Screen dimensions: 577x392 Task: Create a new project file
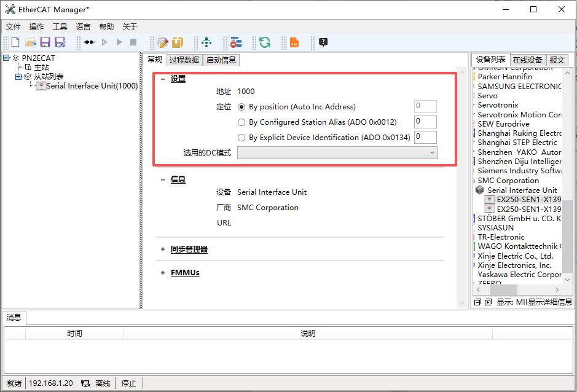click(x=15, y=42)
